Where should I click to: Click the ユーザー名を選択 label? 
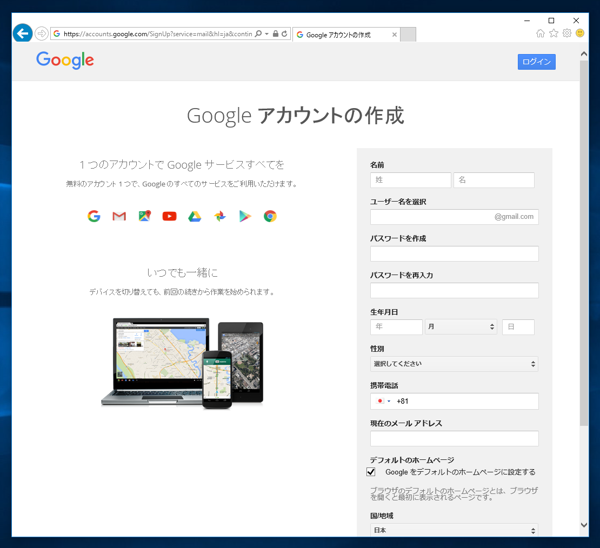398,202
